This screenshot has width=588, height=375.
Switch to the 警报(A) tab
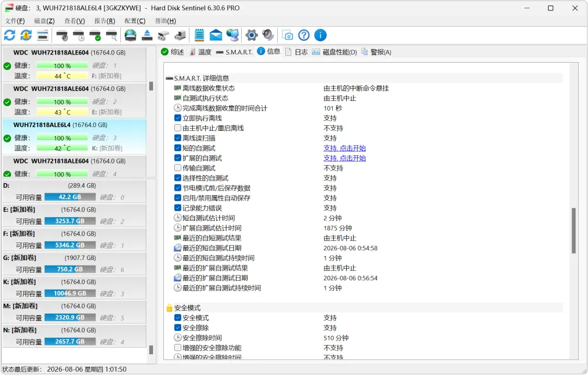[x=377, y=52]
